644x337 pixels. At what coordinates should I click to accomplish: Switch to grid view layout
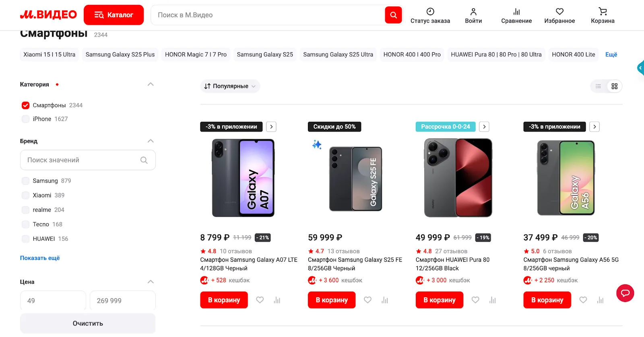[614, 86]
